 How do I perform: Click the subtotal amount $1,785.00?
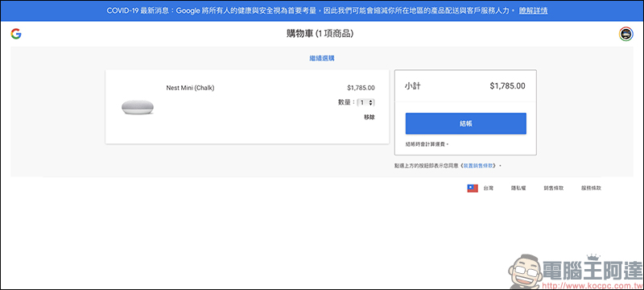(x=507, y=86)
